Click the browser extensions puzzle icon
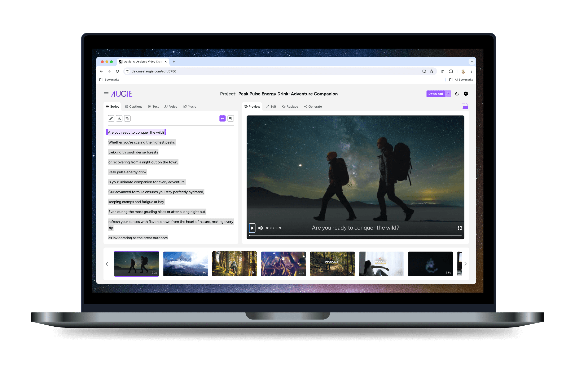The width and height of the screenshot is (588, 370). coord(451,71)
